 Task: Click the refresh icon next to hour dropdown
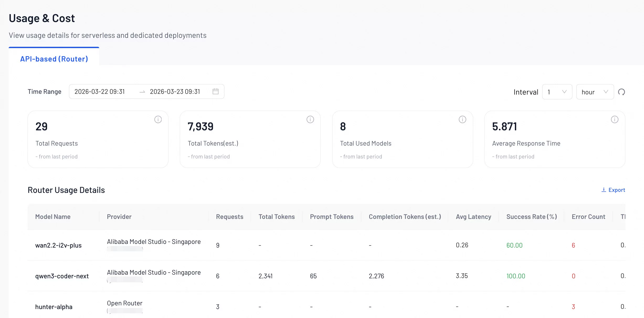pos(621,92)
